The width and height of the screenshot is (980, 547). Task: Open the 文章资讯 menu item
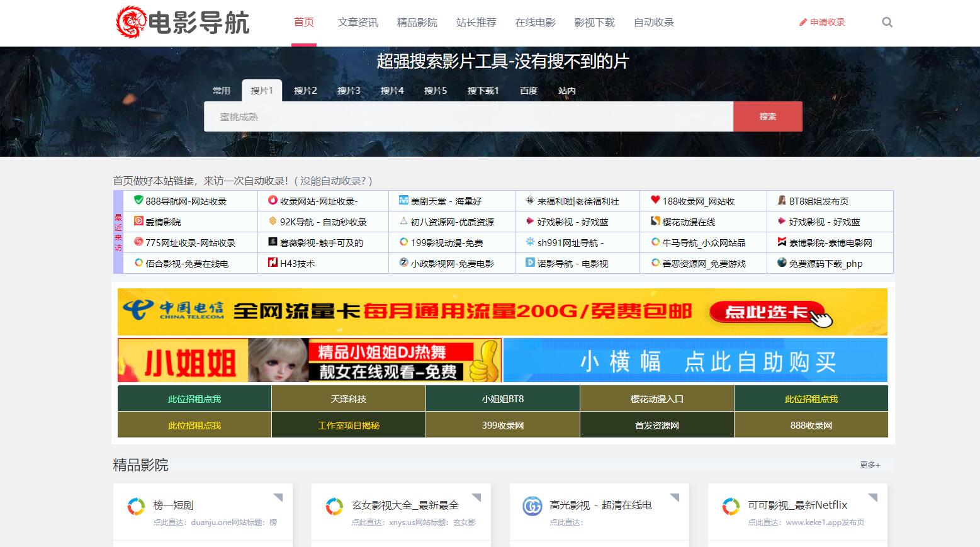pyautogui.click(x=358, y=23)
